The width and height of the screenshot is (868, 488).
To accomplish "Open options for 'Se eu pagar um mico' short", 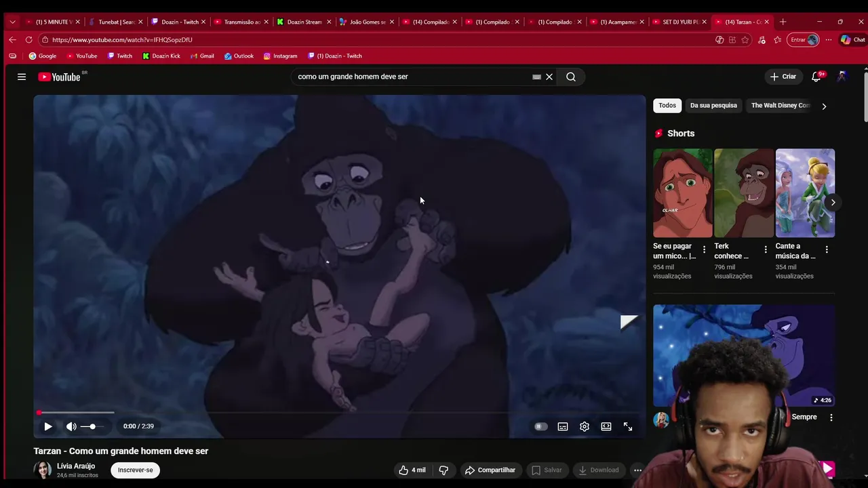I will tap(704, 249).
